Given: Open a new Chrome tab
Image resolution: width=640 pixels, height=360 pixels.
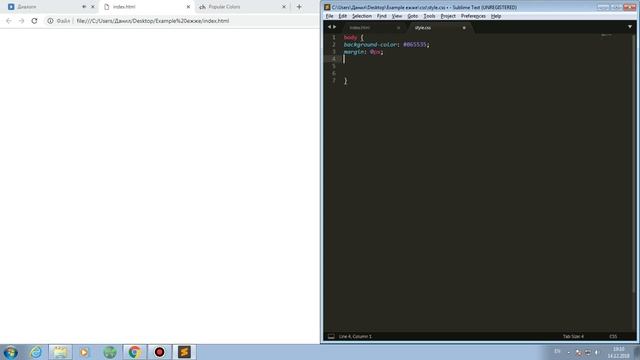Looking at the screenshot, I should point(299,7).
